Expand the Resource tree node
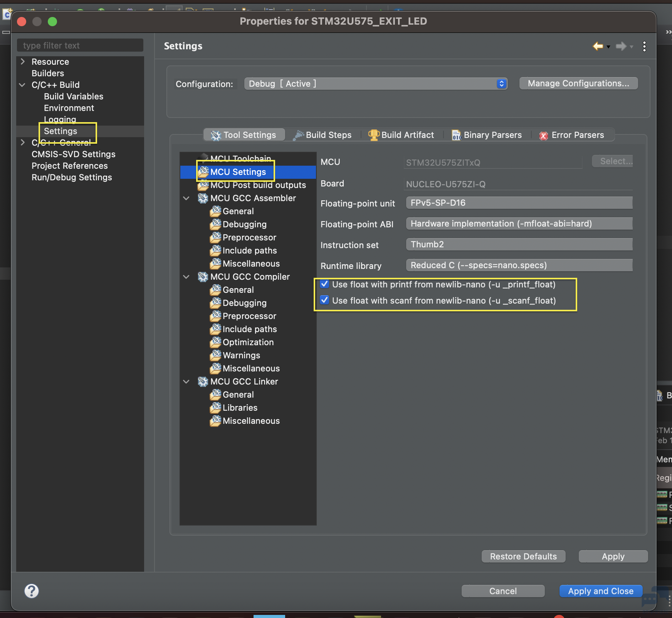 [22, 62]
